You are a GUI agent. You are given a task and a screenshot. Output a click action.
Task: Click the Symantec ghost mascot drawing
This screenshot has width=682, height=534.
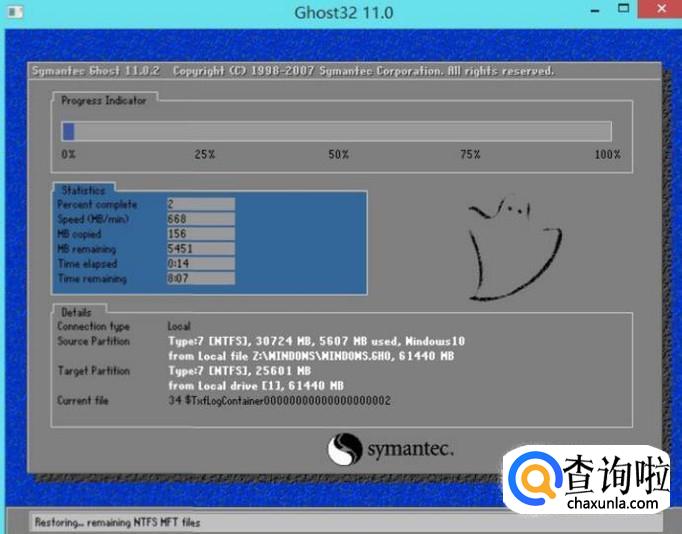pyautogui.click(x=515, y=248)
